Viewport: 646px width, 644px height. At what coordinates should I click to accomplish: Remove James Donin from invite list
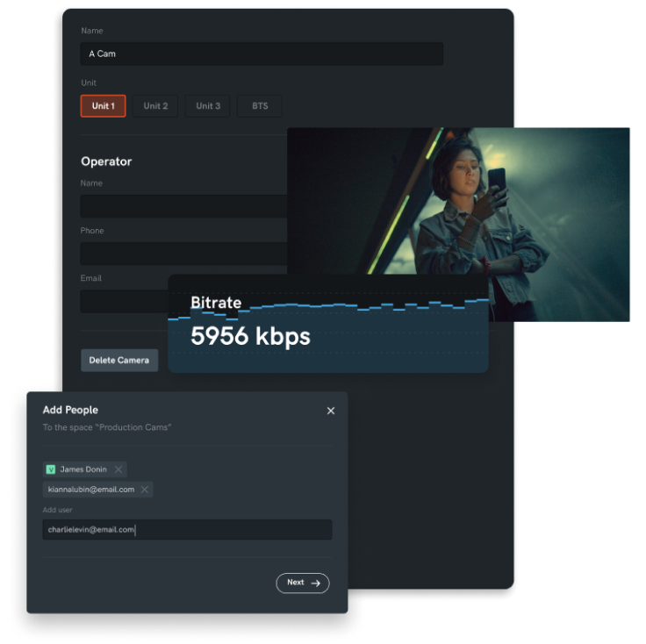[118, 469]
